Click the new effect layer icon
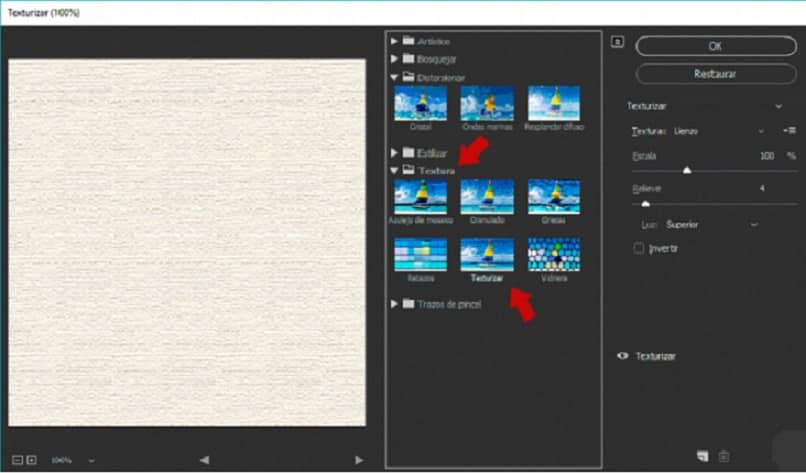The image size is (806, 473). (702, 456)
